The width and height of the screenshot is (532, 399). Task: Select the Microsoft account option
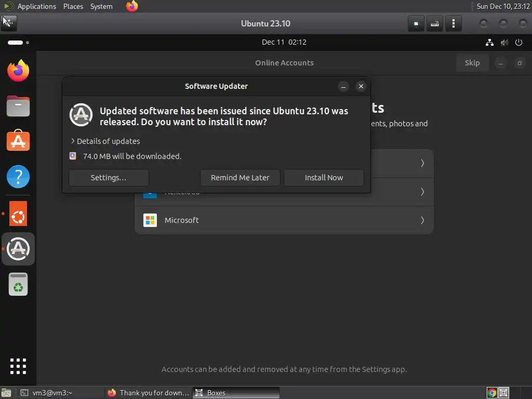point(284,220)
